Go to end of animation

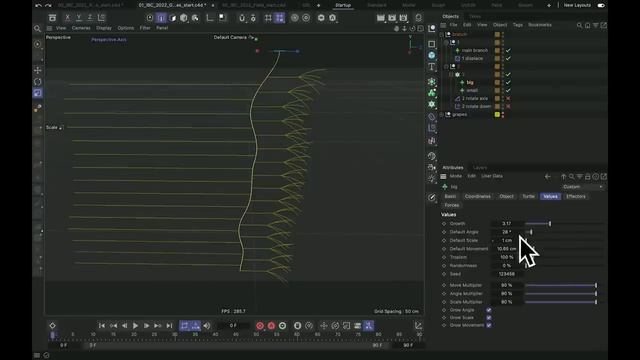pyautogui.click(x=169, y=326)
